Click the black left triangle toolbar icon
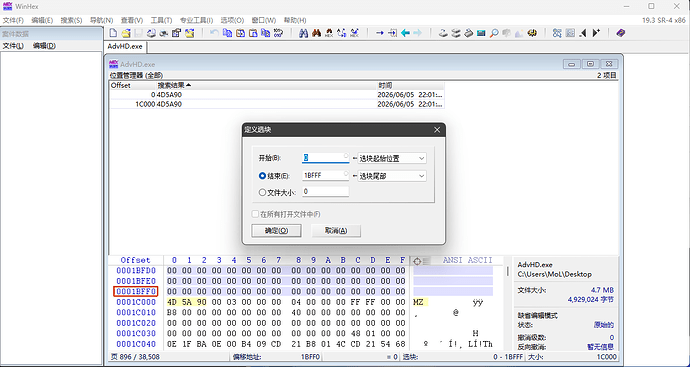The width and height of the screenshot is (690, 367). (x=583, y=33)
